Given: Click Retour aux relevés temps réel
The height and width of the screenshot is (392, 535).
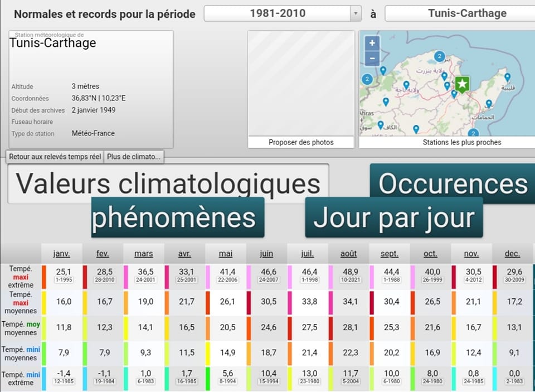Looking at the screenshot, I should coord(55,157).
